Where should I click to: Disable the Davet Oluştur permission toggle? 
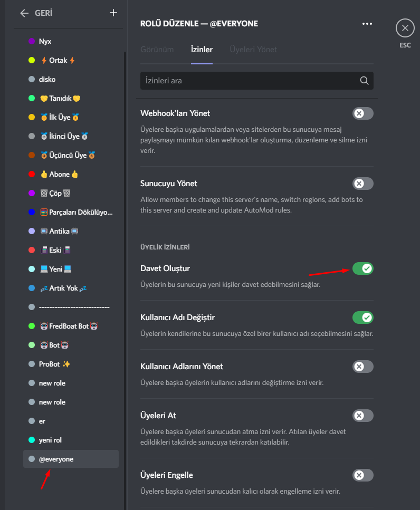pyautogui.click(x=362, y=268)
